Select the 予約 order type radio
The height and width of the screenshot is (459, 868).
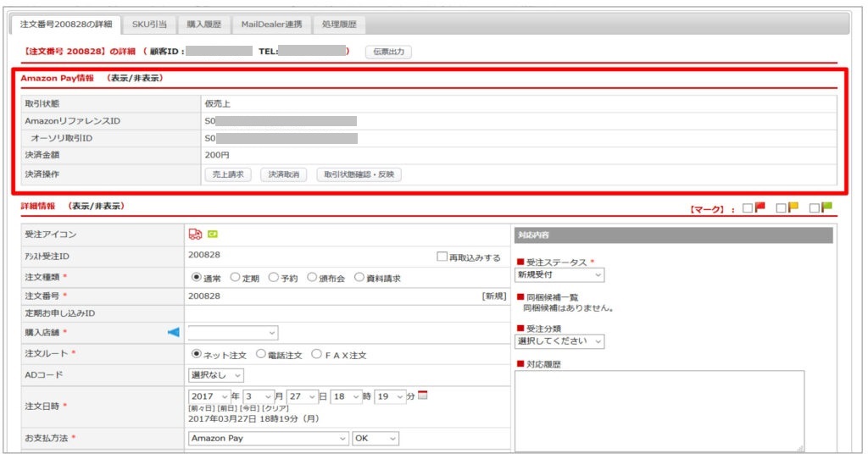(x=274, y=277)
